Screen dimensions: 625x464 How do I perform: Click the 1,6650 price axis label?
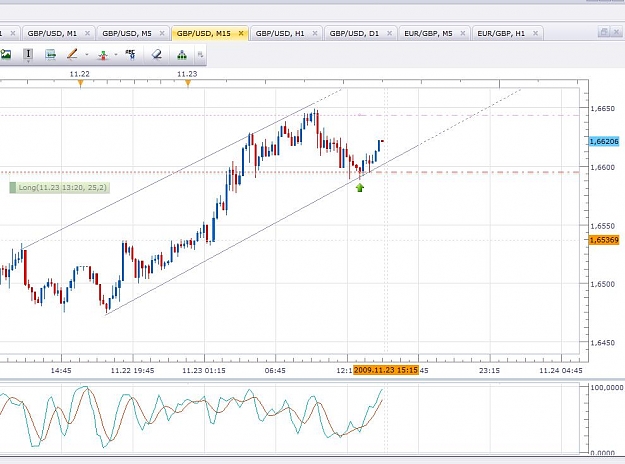[603, 108]
